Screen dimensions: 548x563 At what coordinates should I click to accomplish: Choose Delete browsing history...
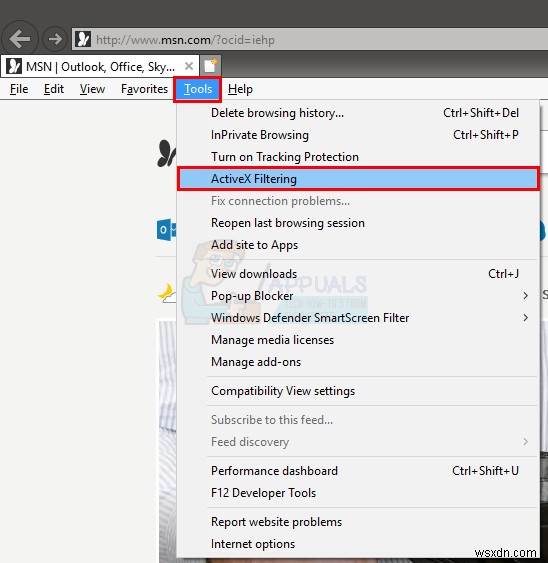coord(358,113)
